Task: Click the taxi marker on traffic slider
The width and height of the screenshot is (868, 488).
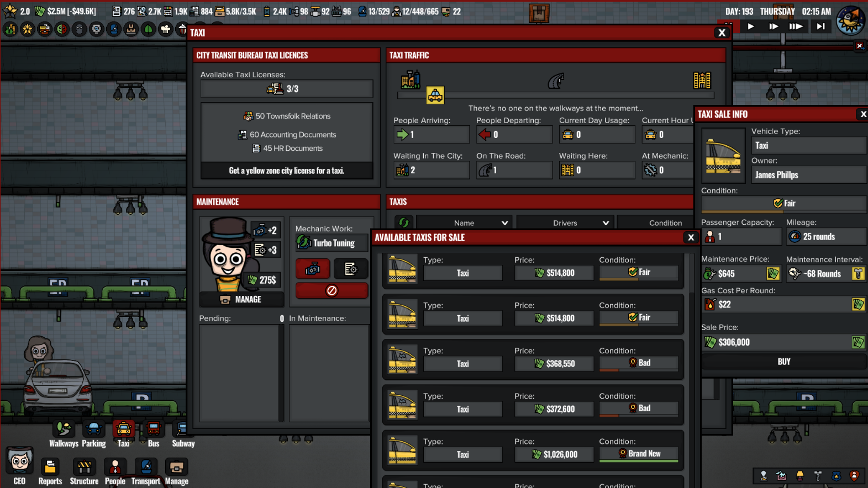Action: (435, 96)
